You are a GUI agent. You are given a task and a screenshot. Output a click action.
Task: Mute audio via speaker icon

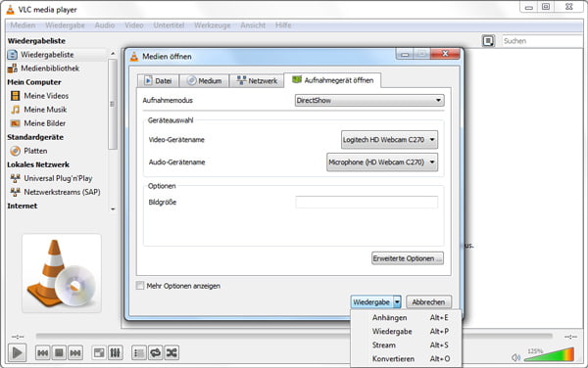[516, 357]
